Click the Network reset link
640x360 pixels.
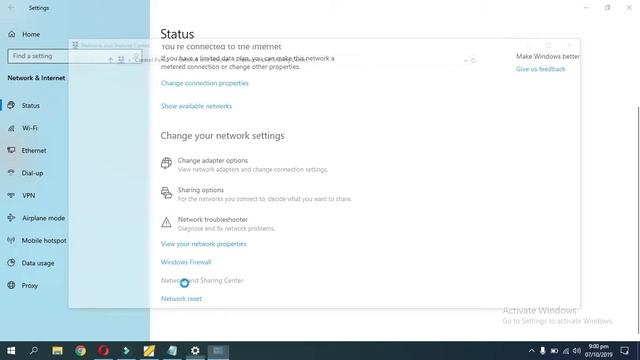click(x=181, y=299)
